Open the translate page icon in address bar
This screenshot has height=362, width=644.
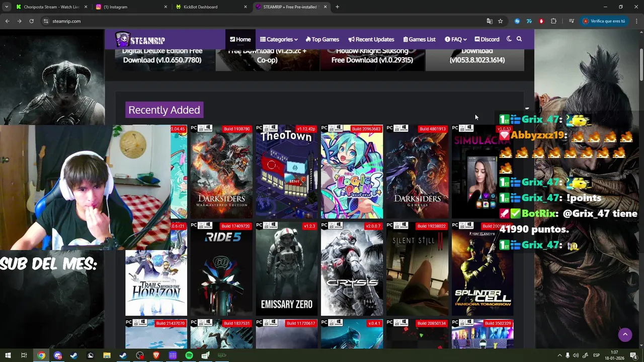point(490,21)
